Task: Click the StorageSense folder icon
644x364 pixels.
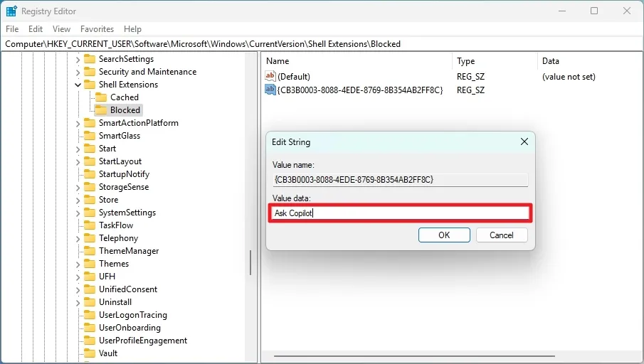Action: [90, 187]
